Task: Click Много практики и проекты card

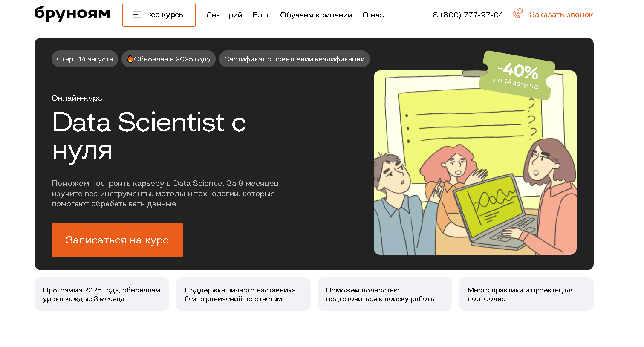Action: point(526,294)
